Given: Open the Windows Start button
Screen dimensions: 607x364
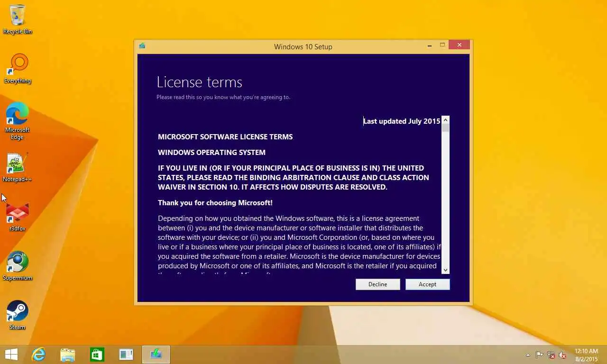Looking at the screenshot, I should tap(11, 355).
